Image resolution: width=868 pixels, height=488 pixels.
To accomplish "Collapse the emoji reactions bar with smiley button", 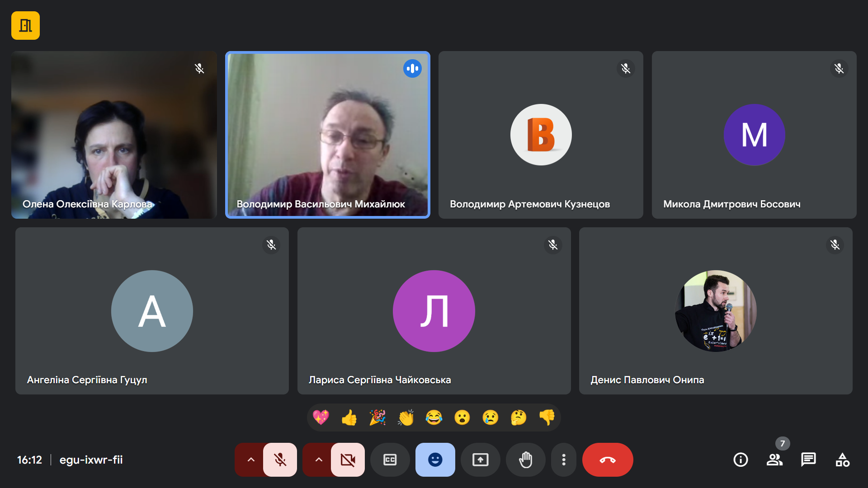I will pyautogui.click(x=435, y=460).
